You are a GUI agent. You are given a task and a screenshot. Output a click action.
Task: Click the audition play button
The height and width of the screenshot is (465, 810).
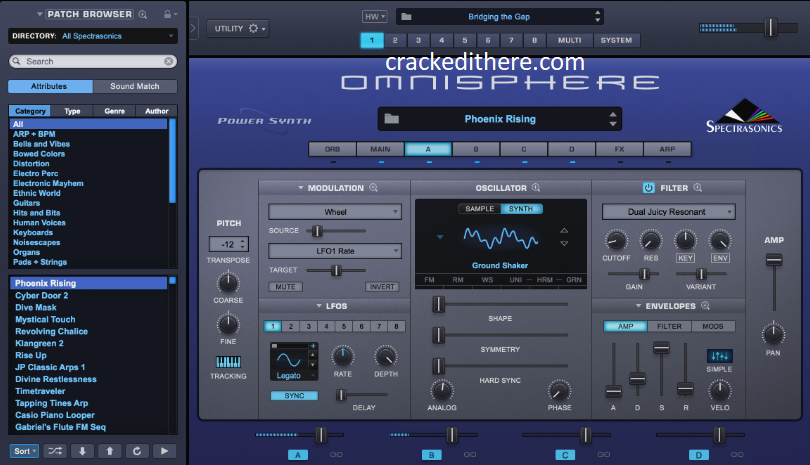click(164, 451)
